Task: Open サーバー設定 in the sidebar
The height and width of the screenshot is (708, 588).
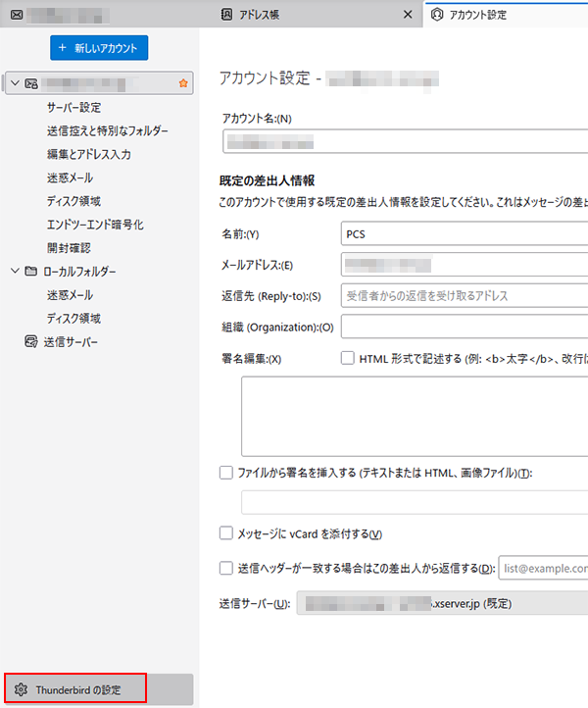Action: 74,108
